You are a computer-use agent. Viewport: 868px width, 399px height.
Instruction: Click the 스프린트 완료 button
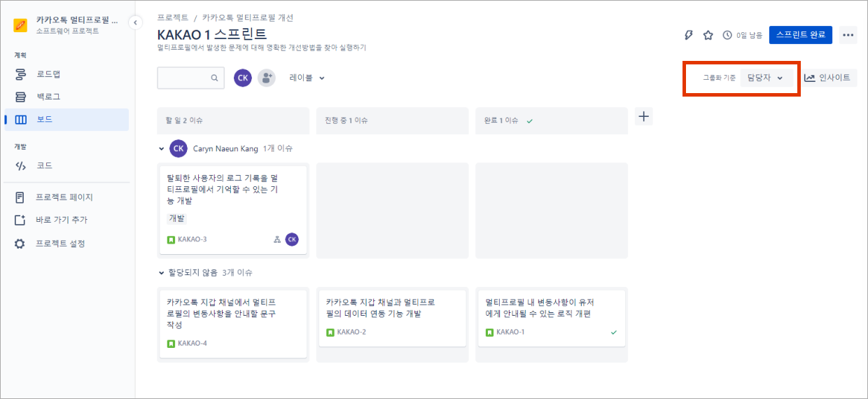point(800,35)
